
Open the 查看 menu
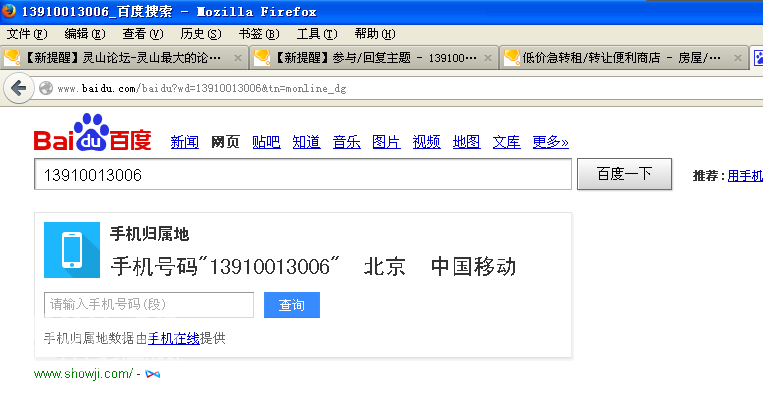click(x=143, y=34)
